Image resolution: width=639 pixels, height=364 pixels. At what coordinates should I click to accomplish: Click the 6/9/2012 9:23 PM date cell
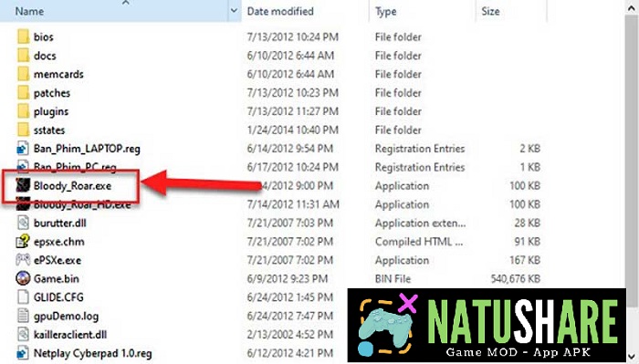(x=288, y=279)
